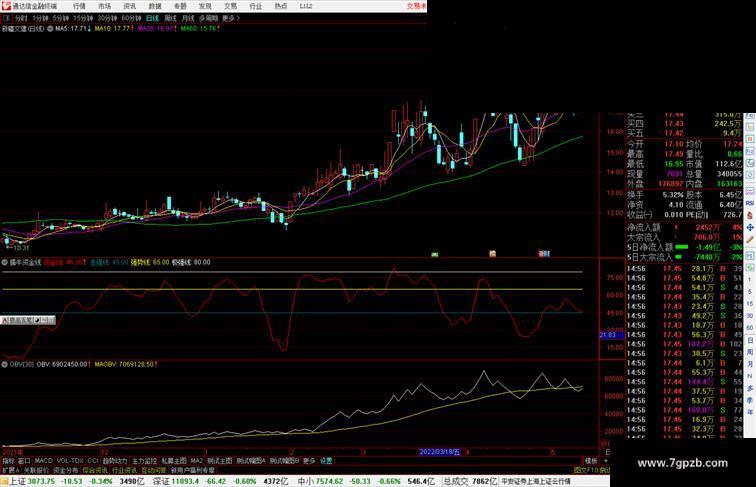Screen dimensions: 756x487
Task: Click sidebar icon beside 买五 row
Action: pos(750,126)
